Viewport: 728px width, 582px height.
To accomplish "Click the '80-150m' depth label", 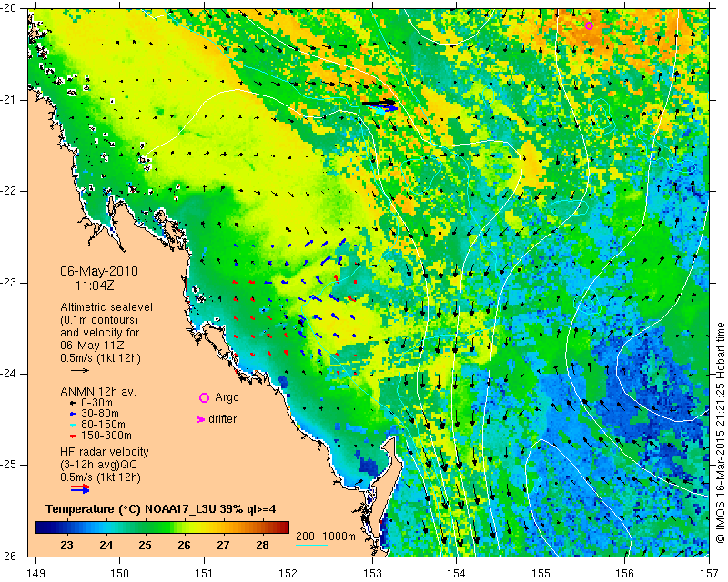I will coord(103,425).
